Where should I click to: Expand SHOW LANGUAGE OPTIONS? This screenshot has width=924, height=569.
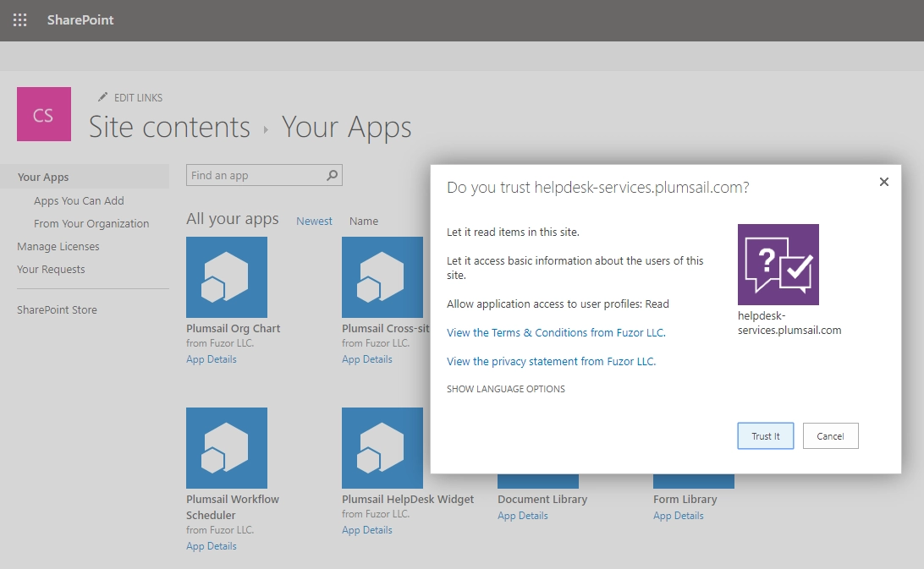point(506,389)
